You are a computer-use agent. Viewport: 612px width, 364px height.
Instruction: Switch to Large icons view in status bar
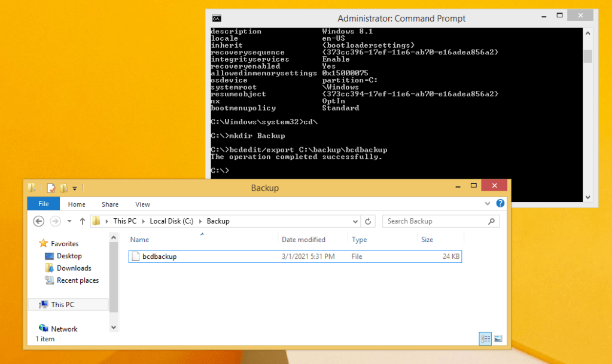tap(498, 339)
